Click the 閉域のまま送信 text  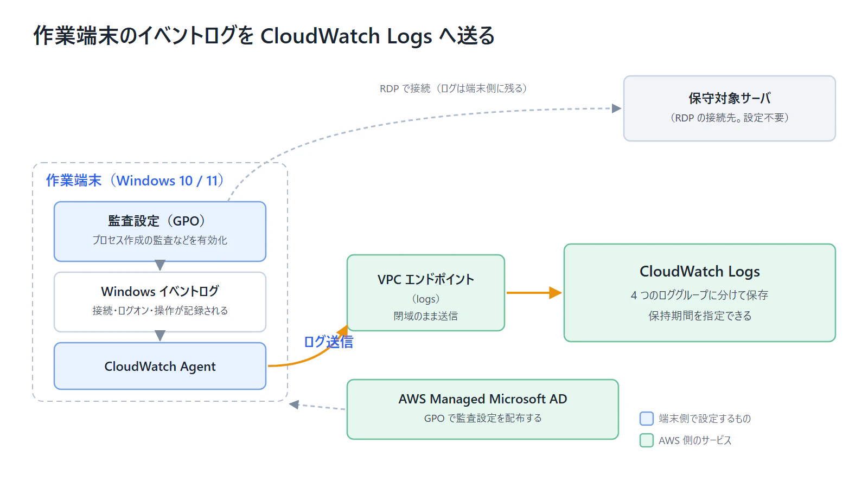(x=426, y=316)
